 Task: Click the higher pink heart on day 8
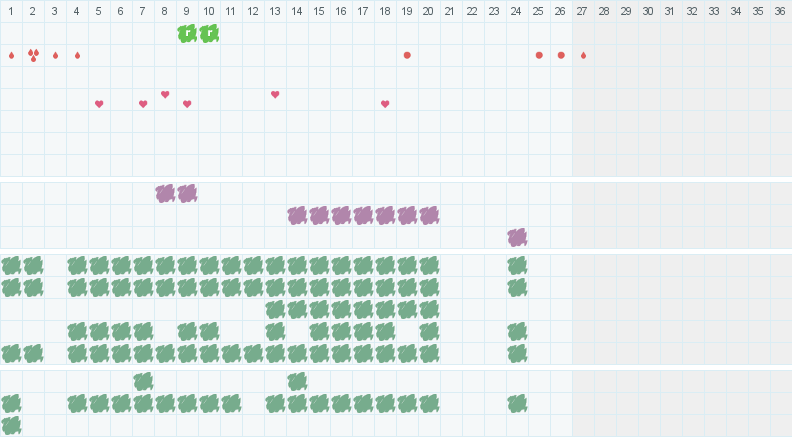pos(165,95)
